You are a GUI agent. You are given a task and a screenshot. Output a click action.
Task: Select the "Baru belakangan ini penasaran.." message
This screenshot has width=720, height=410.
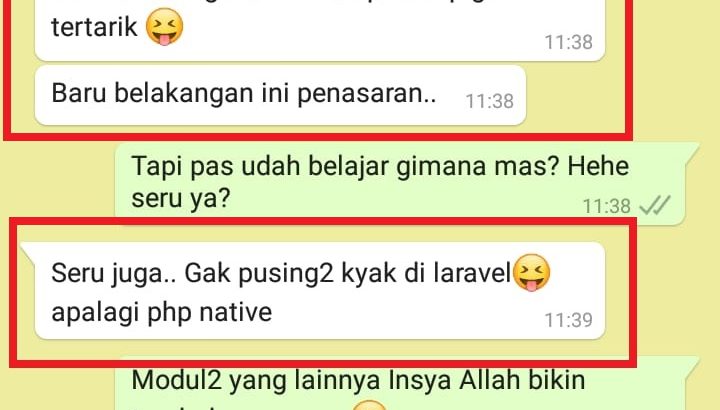tap(280, 95)
